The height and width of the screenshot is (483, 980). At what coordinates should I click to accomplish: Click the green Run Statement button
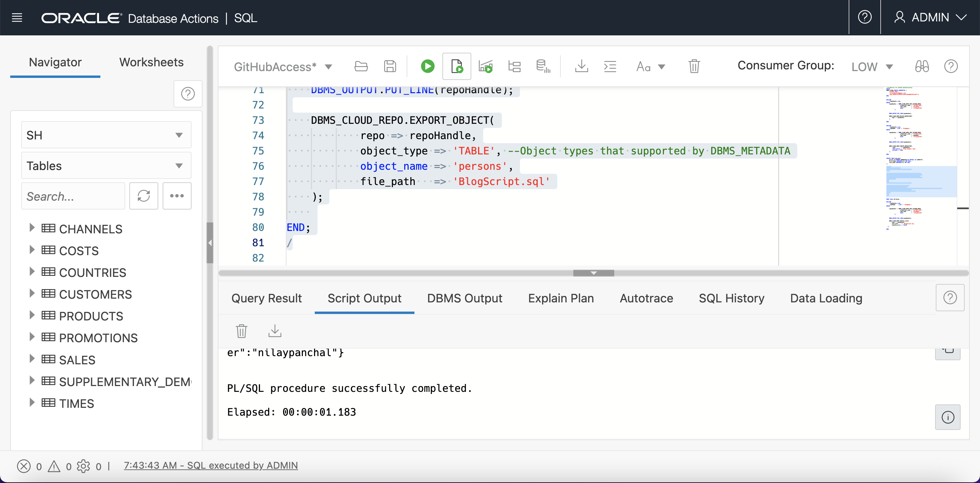427,67
